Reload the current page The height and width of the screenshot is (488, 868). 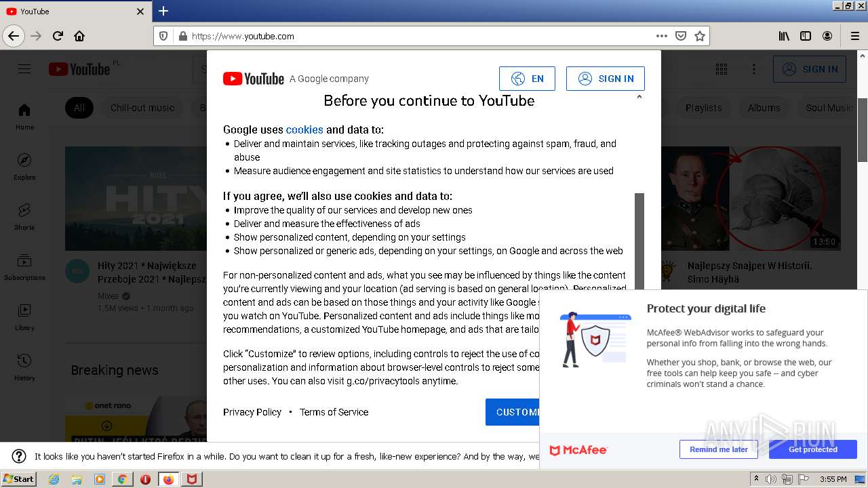click(58, 36)
